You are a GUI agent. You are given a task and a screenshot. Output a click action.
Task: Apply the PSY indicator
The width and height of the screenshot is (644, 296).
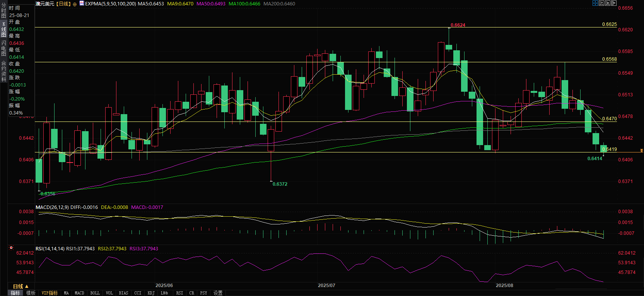point(203,293)
